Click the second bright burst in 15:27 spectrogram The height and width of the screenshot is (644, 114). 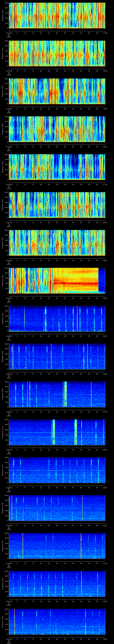coord(76,432)
